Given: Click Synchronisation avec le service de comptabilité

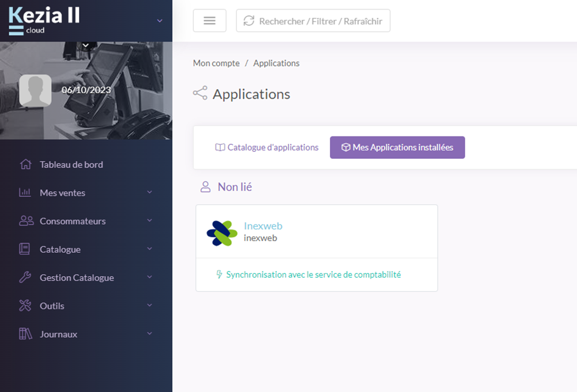Looking at the screenshot, I should (x=313, y=275).
